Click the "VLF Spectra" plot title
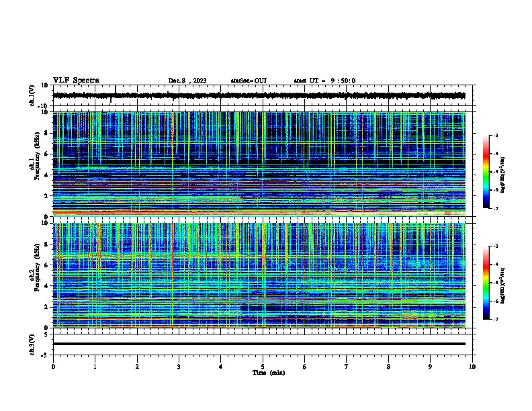 click(76, 81)
